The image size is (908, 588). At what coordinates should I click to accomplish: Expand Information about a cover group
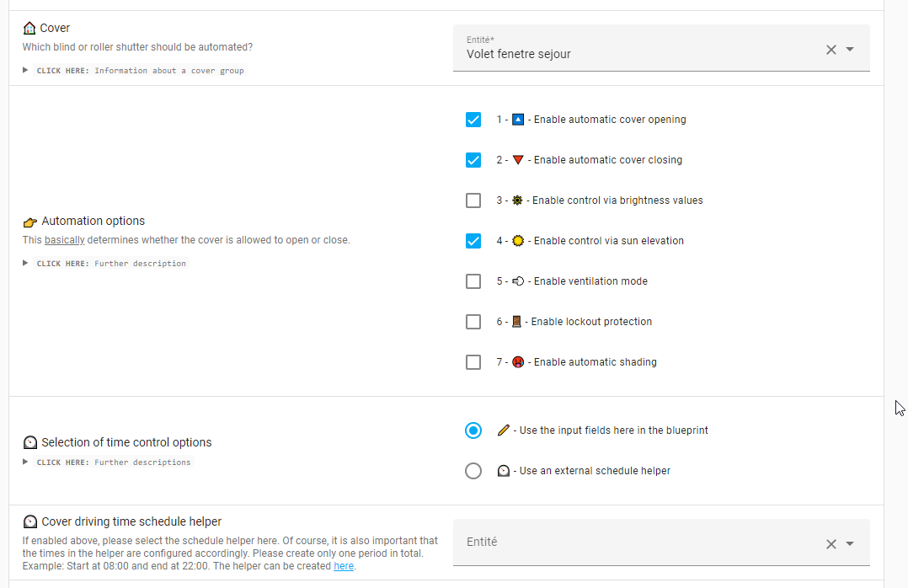tap(135, 71)
